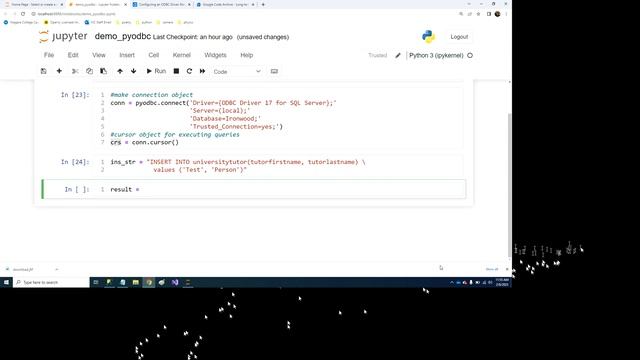Open the Help menu
Screen dimensions: 640x360
pos(247,55)
